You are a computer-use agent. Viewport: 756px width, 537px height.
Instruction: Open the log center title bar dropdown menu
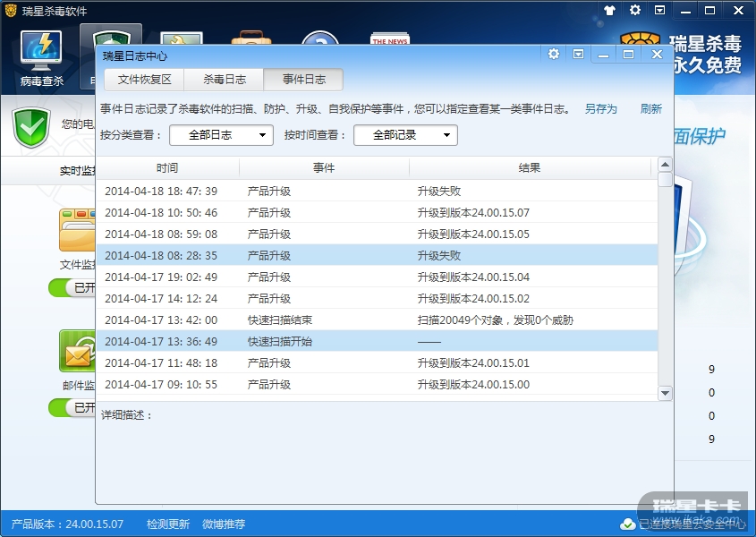(x=578, y=55)
